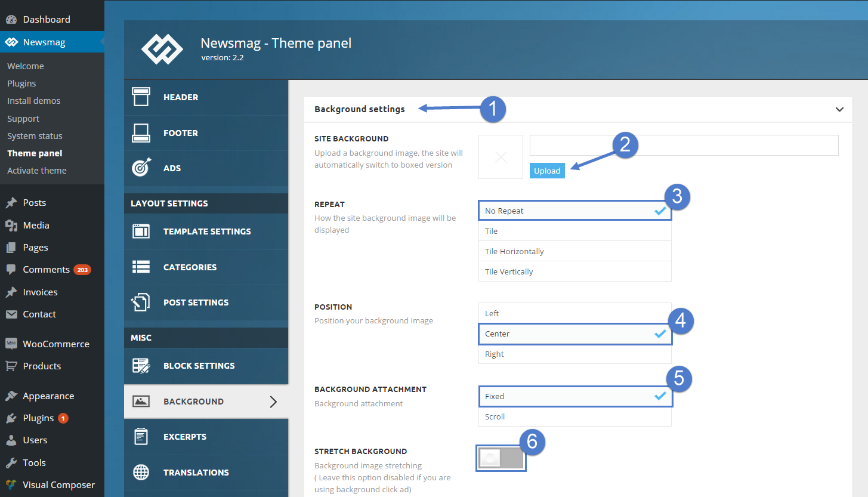
Task: Click the WooCommerce icon
Action: click(11, 344)
